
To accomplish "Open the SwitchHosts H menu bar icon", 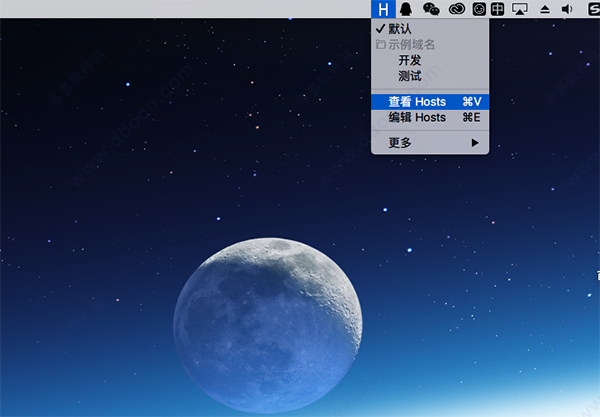I will point(383,9).
